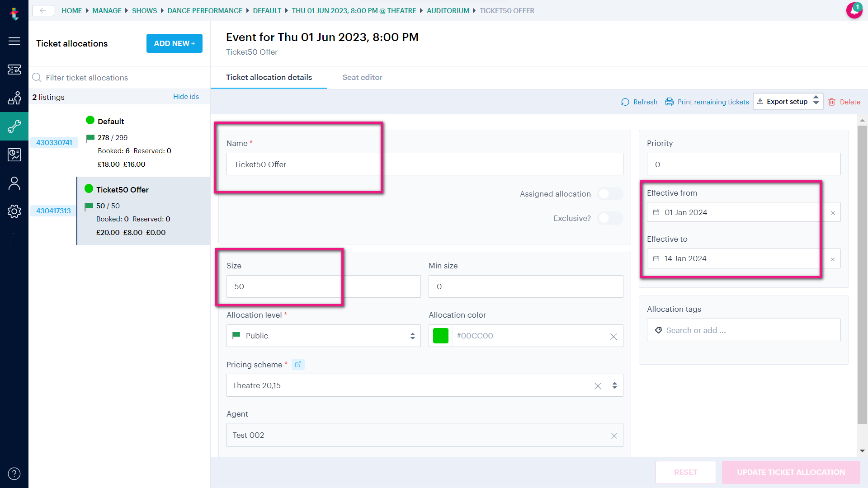Clear the allocation color value
The width and height of the screenshot is (868, 488).
(x=613, y=337)
